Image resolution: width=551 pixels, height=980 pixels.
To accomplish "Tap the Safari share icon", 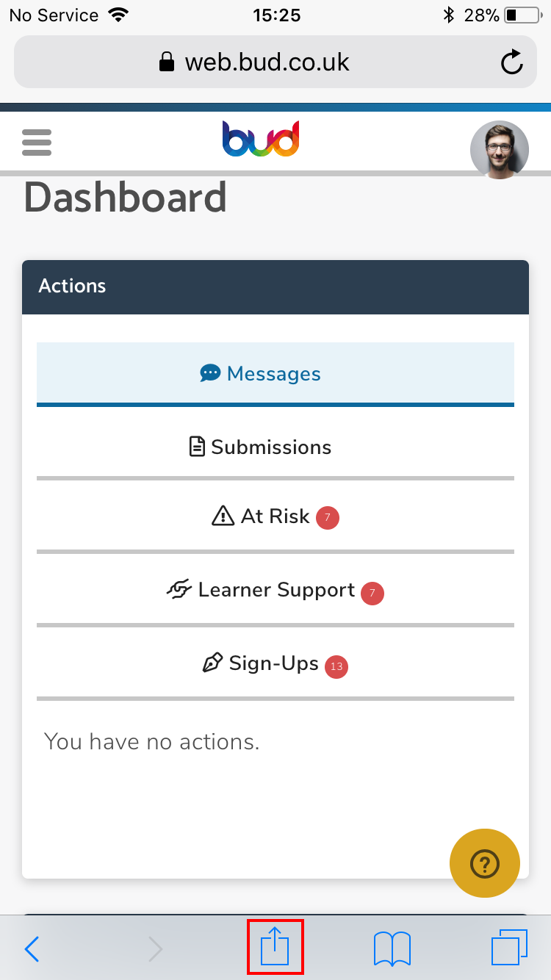I will (275, 947).
